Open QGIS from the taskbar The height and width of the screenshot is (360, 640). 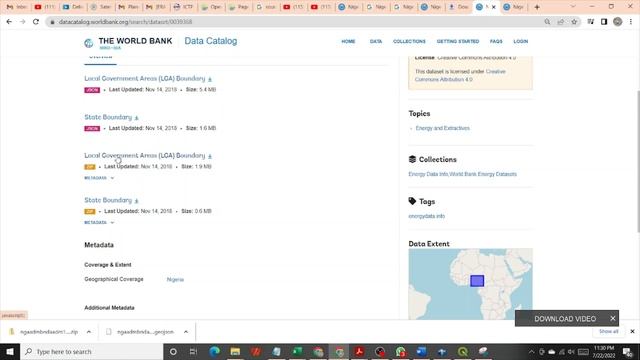click(463, 351)
